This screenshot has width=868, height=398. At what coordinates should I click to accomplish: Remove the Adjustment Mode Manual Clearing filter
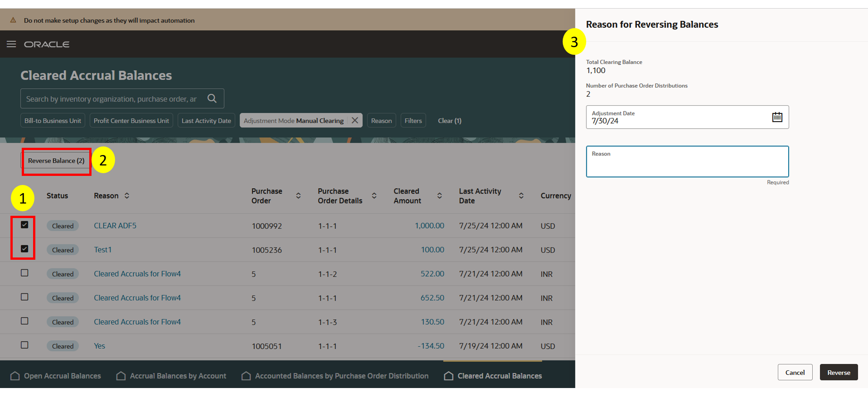(x=355, y=120)
